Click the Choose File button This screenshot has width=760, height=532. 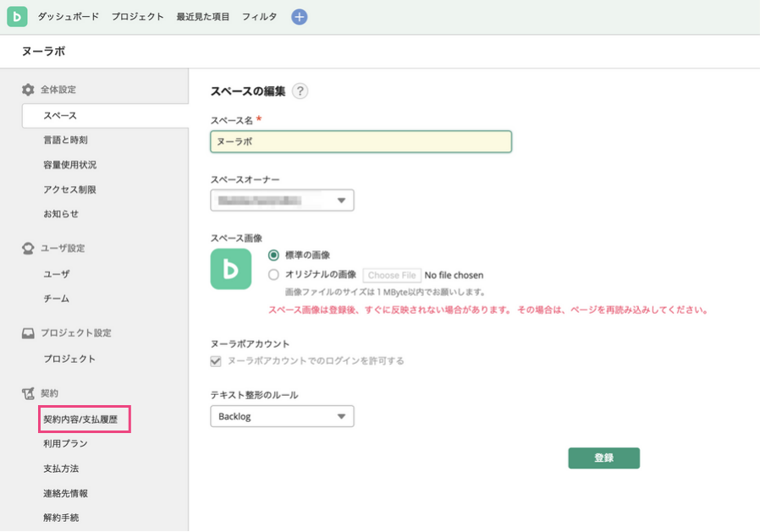click(392, 275)
